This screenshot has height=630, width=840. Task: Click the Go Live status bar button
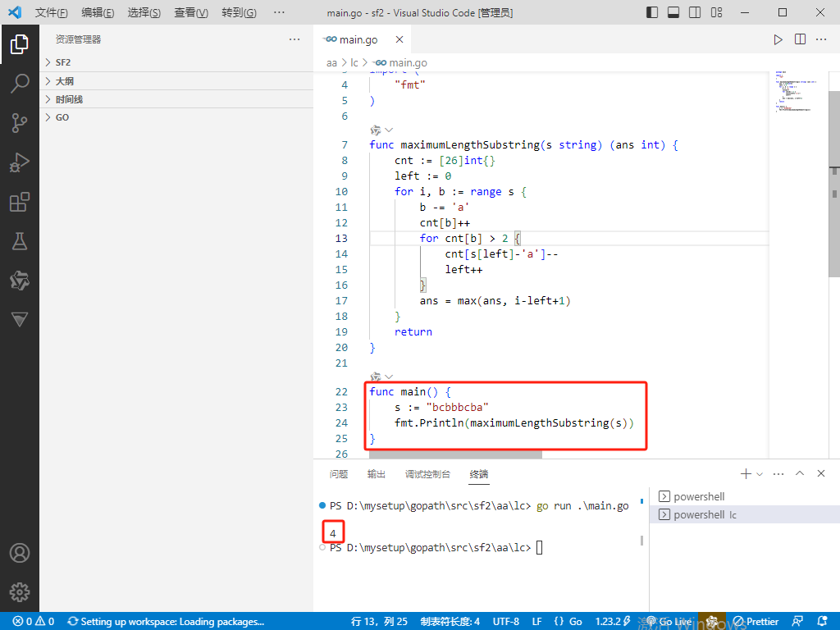tap(669, 621)
